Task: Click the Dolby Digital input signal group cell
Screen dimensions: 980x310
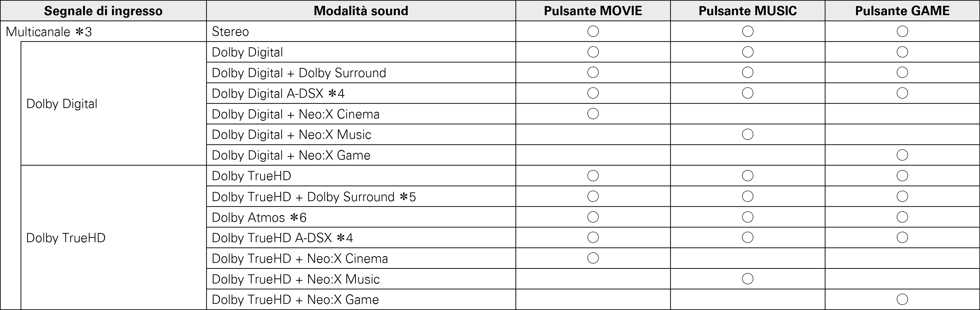Action: 62,103
